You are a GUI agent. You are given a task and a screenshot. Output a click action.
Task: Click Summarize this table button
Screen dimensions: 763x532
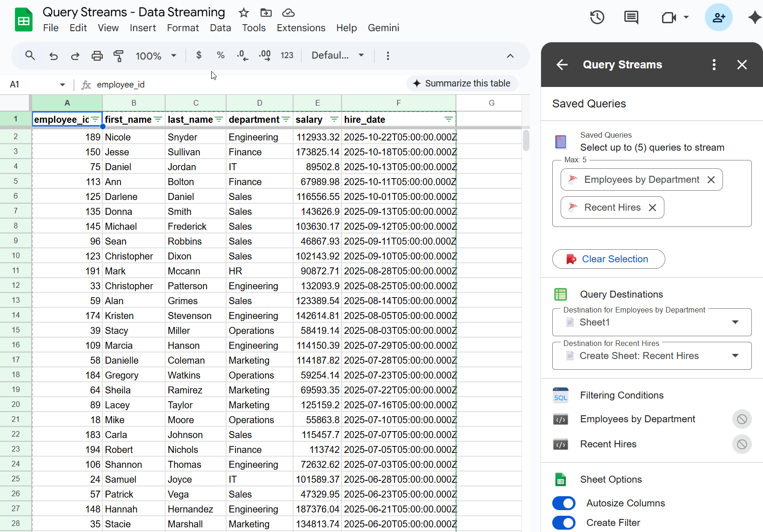[x=462, y=83]
